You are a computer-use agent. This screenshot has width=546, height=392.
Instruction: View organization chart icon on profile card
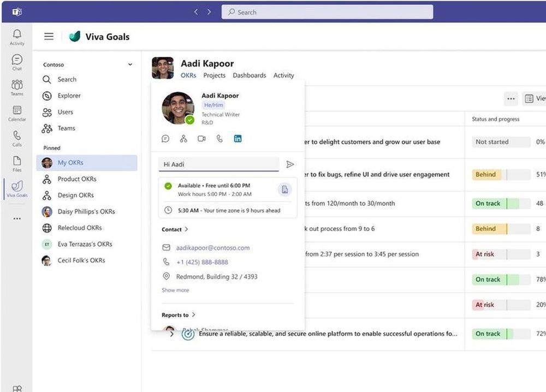(183, 139)
